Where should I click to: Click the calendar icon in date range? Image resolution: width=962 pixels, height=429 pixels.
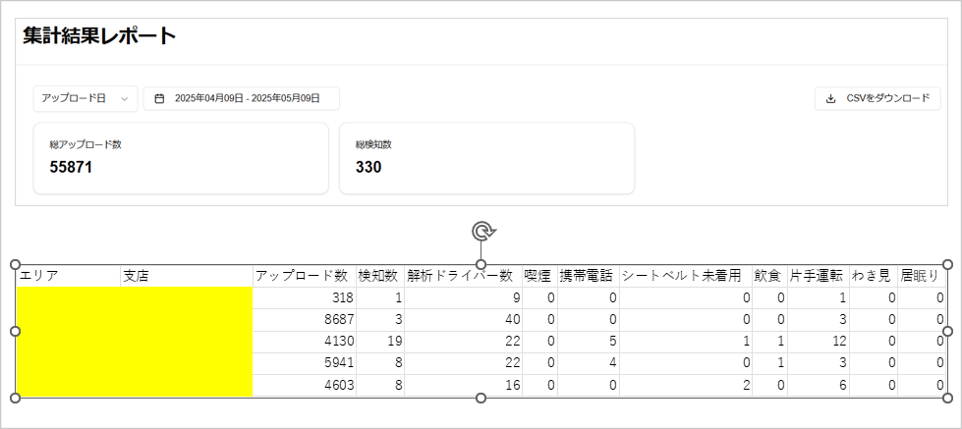point(159,98)
